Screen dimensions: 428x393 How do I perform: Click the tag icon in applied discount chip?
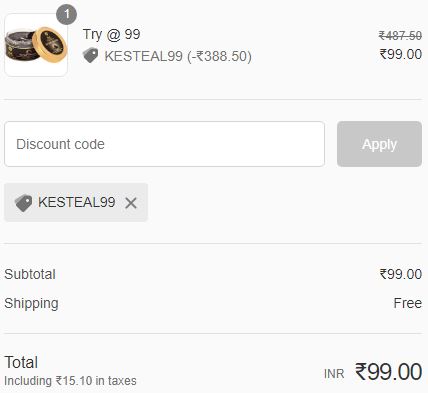click(x=23, y=203)
